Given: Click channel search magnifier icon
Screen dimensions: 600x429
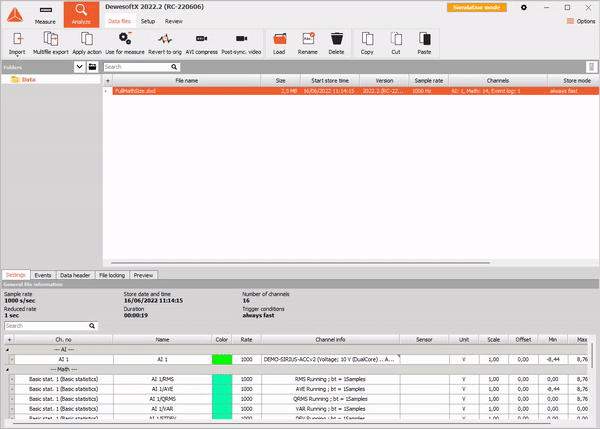Looking at the screenshot, I should tap(92, 326).
